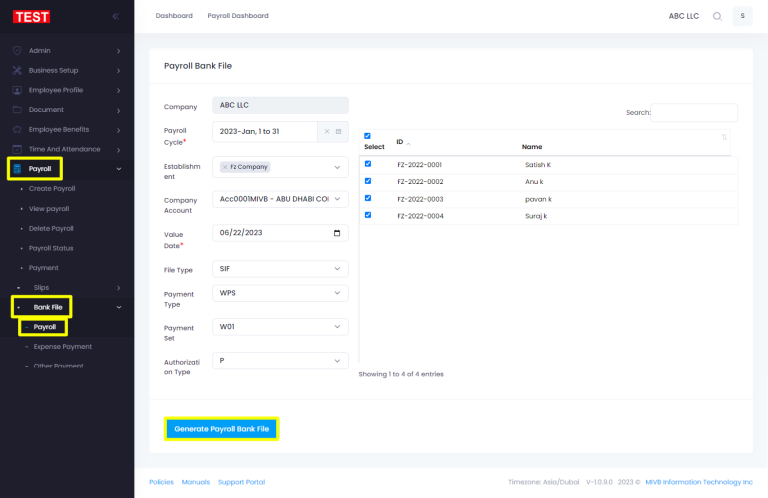The width and height of the screenshot is (768, 498).
Task: Open Delete Payroll in the sidebar
Action: coord(51,229)
